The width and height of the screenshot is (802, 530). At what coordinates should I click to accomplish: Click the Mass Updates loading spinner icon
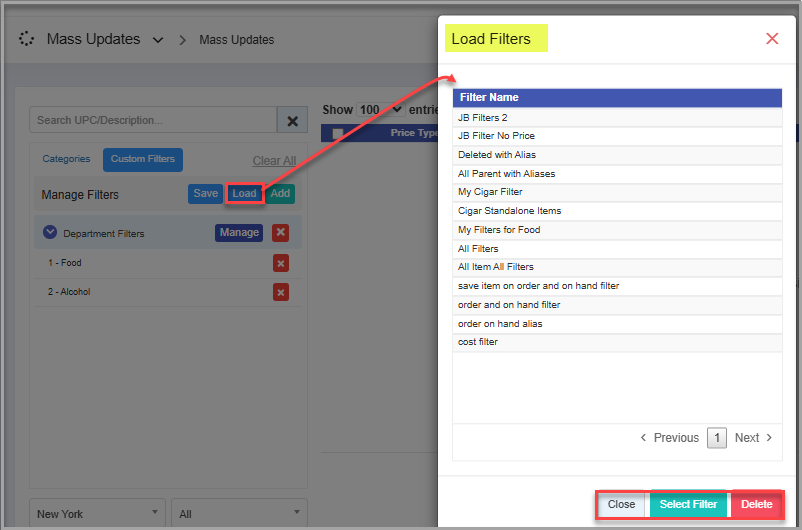pyautogui.click(x=27, y=40)
